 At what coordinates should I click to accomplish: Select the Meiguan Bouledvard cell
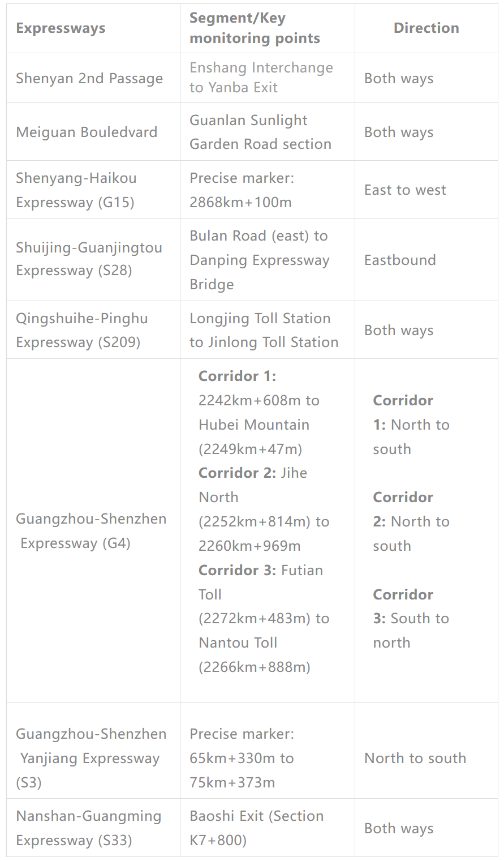point(87,132)
